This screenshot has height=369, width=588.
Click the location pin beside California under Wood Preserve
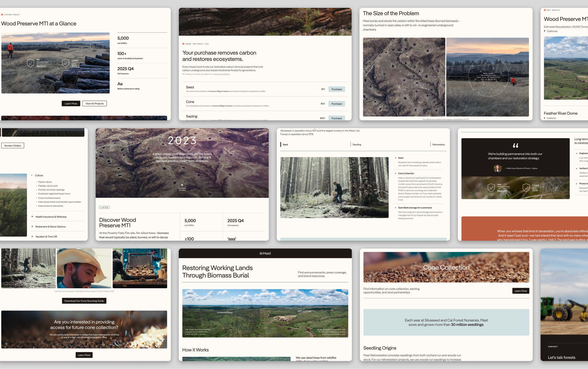click(x=545, y=31)
